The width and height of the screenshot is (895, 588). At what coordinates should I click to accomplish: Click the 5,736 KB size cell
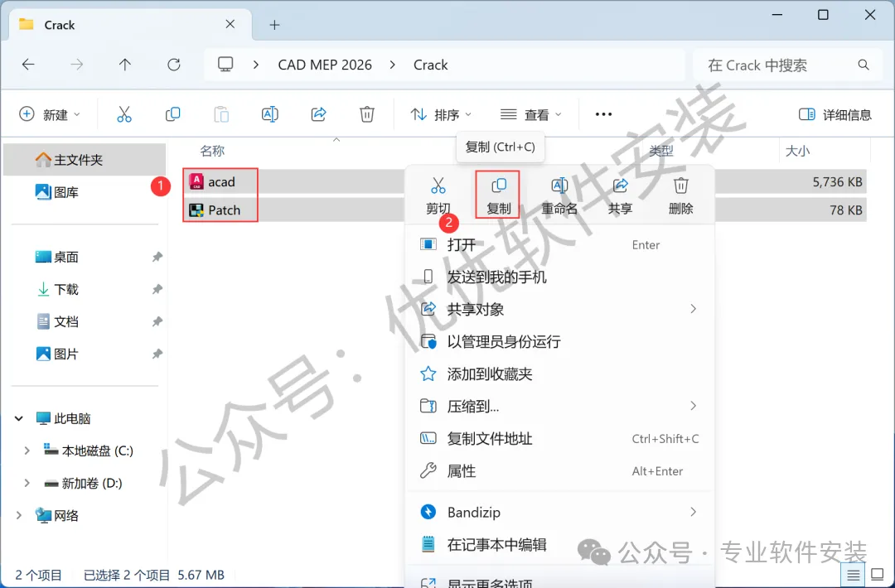pyautogui.click(x=837, y=182)
